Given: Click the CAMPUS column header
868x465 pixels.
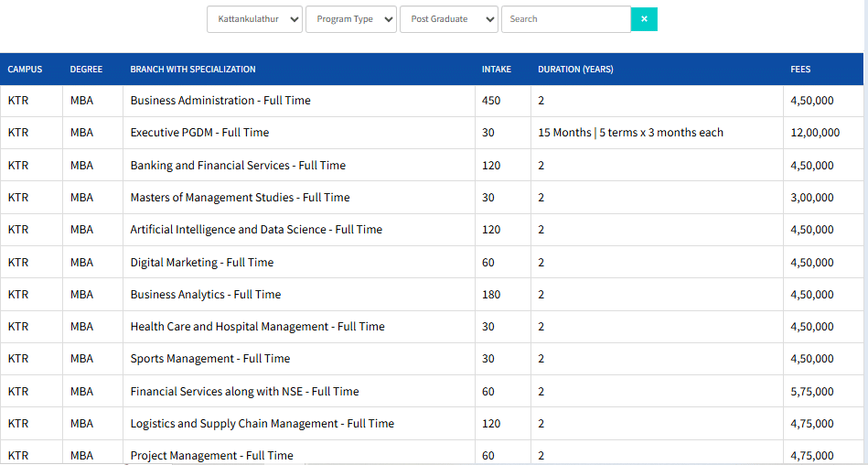Looking at the screenshot, I should pyautogui.click(x=26, y=70).
